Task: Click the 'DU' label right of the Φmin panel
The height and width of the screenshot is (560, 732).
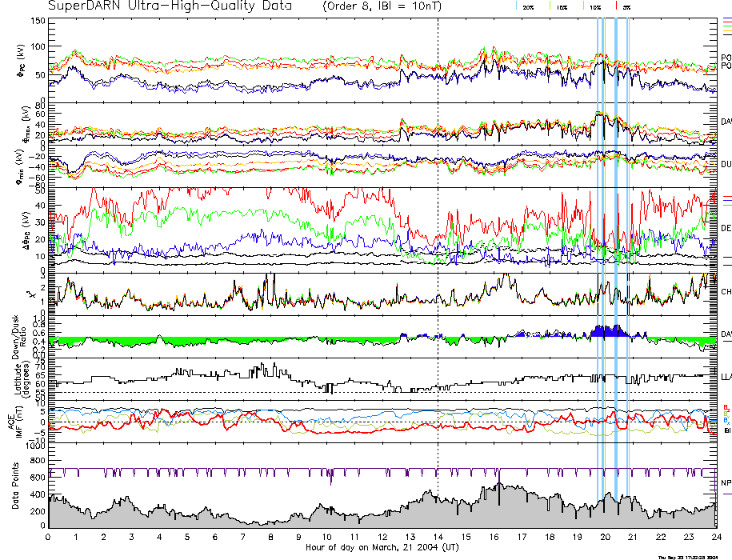Action: point(726,164)
